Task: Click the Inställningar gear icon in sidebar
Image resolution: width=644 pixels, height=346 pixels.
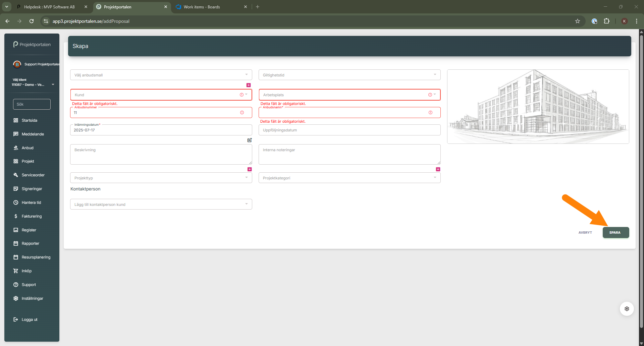Action: point(16,298)
